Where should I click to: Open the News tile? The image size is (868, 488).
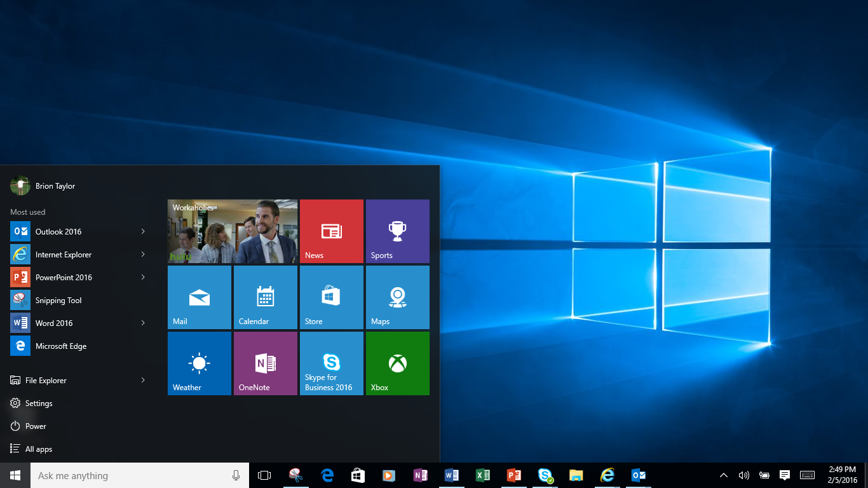(x=331, y=231)
